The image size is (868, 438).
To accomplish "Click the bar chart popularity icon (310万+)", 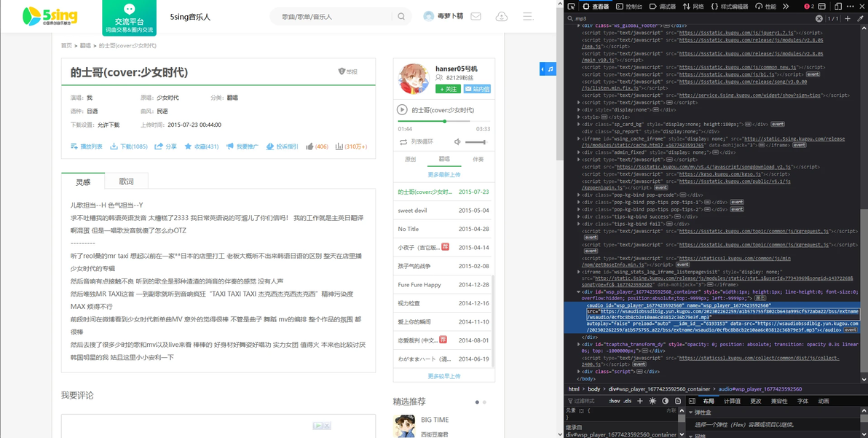I will 339,146.
